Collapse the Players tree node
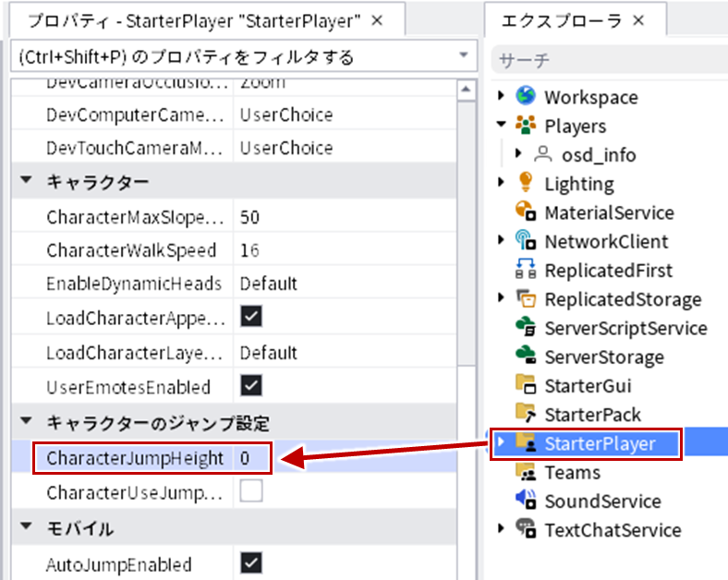 click(x=501, y=124)
